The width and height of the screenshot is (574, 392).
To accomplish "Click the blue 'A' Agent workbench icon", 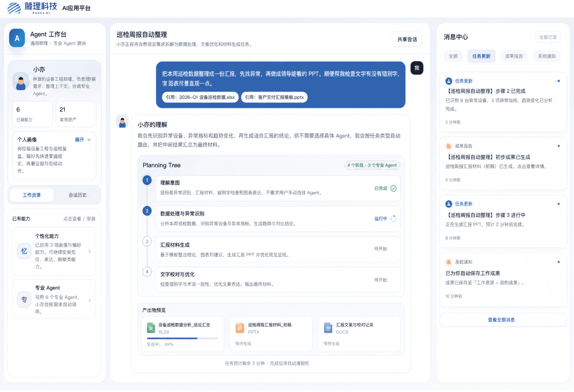I will 17,38.
